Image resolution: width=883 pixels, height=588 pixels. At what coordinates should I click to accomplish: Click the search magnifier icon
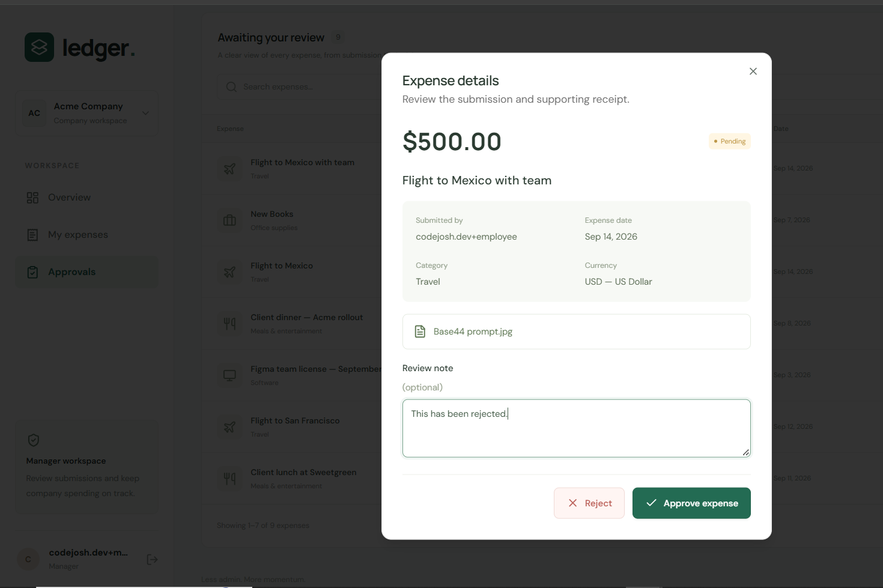click(231, 87)
